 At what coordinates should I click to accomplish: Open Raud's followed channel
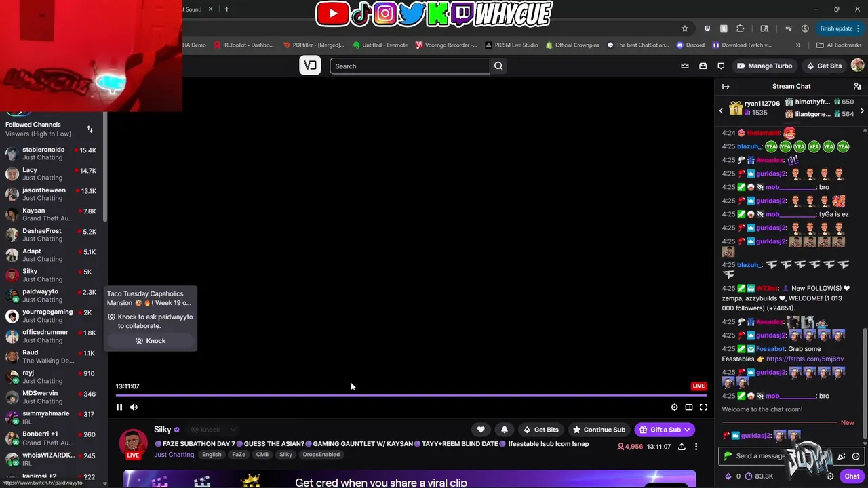point(52,357)
